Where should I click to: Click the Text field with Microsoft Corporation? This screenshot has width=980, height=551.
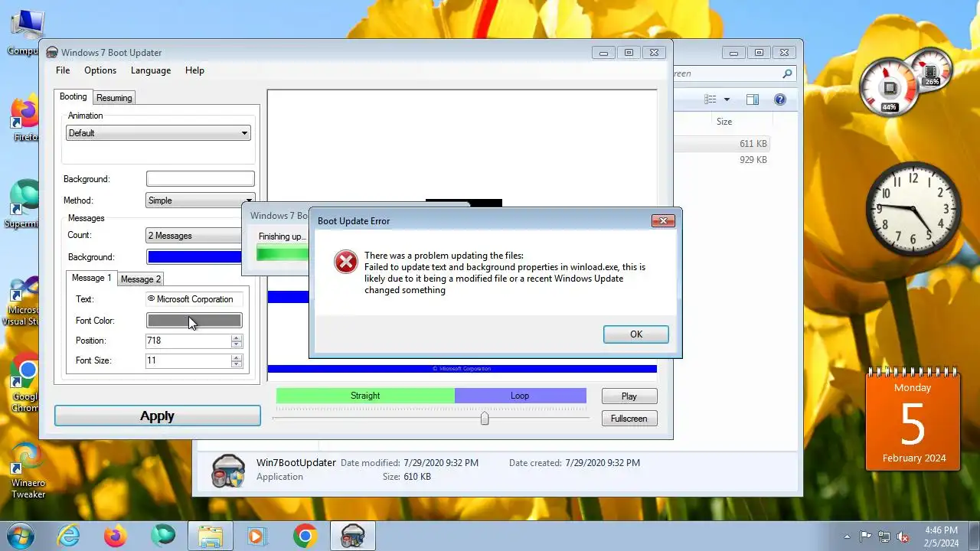coord(194,299)
